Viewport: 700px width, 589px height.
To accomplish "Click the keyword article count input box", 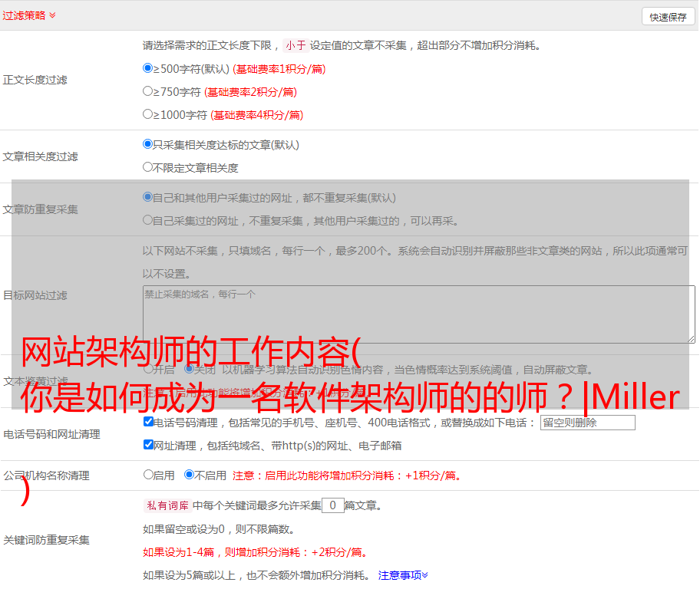I will [x=332, y=505].
